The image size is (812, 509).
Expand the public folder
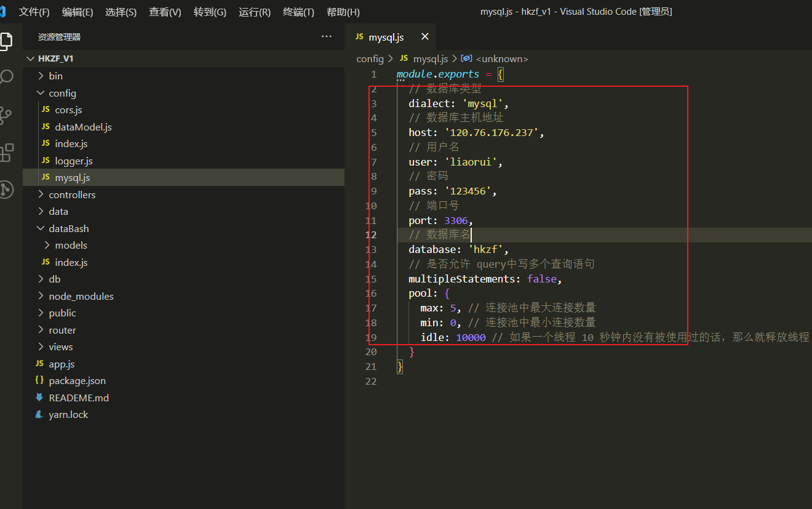tap(41, 313)
